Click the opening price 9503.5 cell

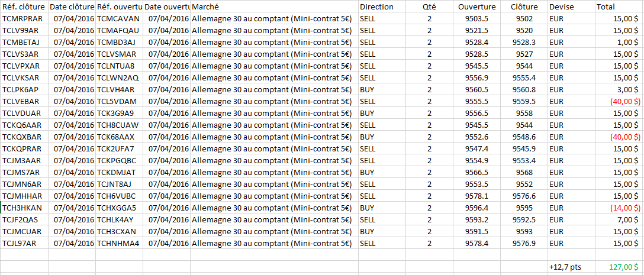(x=476, y=18)
